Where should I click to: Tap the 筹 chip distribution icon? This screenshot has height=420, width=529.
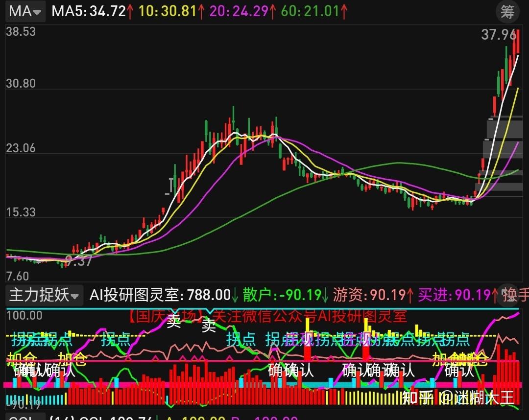pyautogui.click(x=507, y=12)
